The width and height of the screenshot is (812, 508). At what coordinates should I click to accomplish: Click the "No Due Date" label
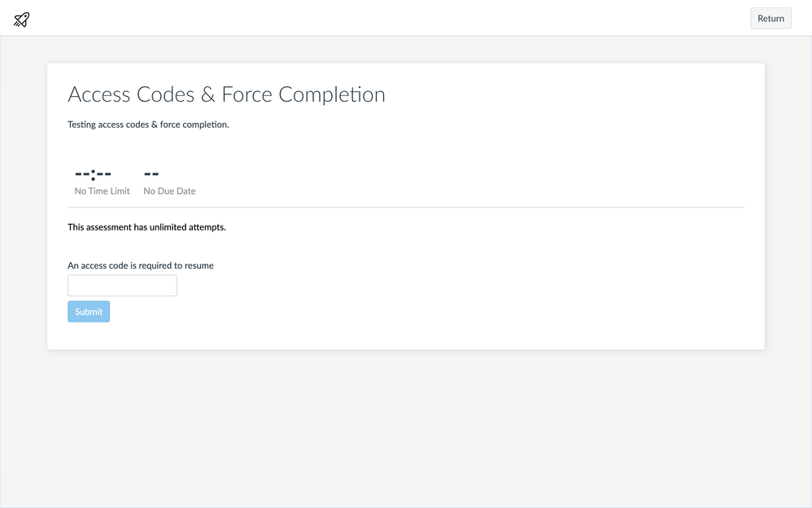coord(169,191)
